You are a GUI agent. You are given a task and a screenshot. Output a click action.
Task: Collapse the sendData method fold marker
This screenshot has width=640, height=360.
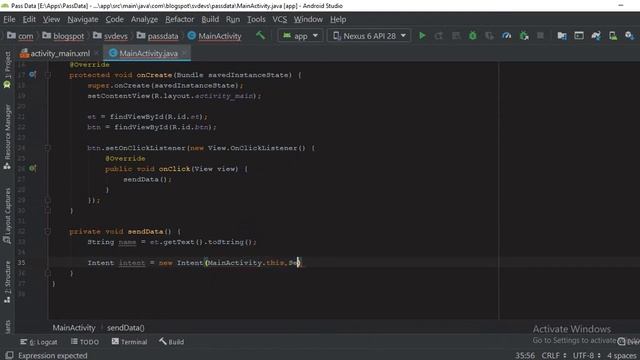[47, 231]
